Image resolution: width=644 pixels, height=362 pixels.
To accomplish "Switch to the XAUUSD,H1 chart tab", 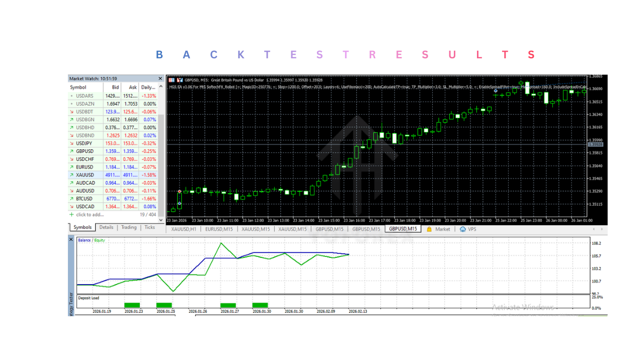I will [x=184, y=229].
